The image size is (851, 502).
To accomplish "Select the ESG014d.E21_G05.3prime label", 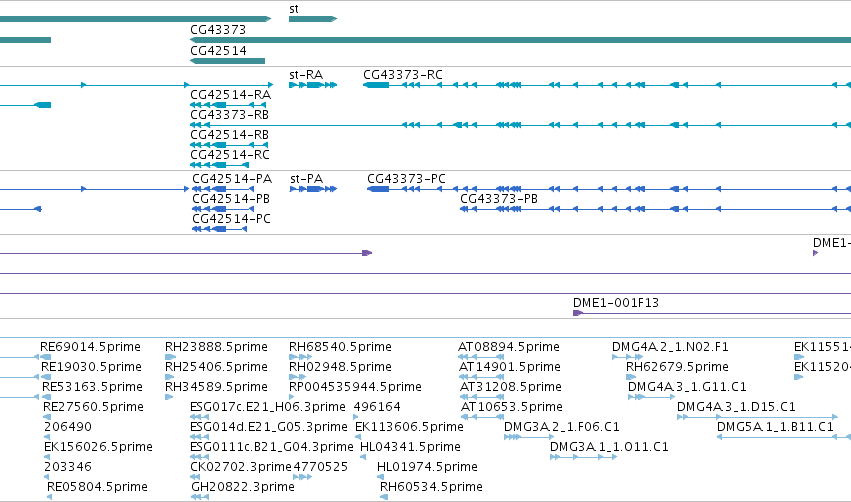I will click(269, 427).
